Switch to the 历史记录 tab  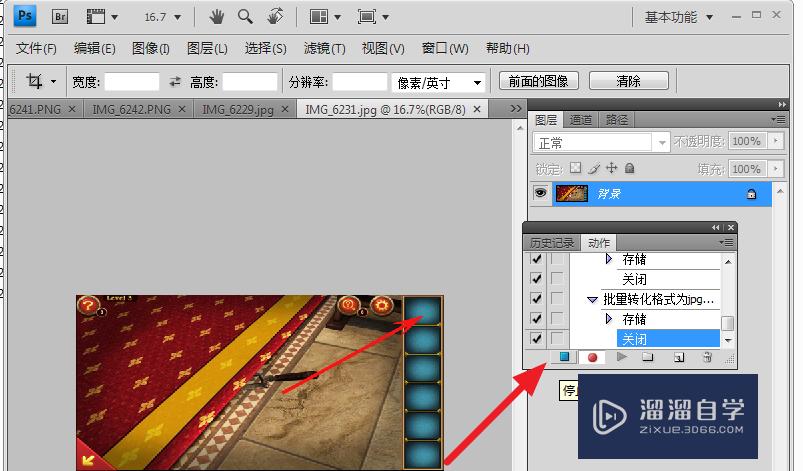tap(552, 242)
